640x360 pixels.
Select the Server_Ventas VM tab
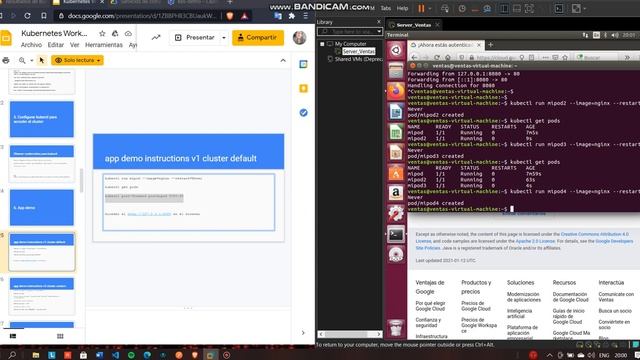(414, 25)
